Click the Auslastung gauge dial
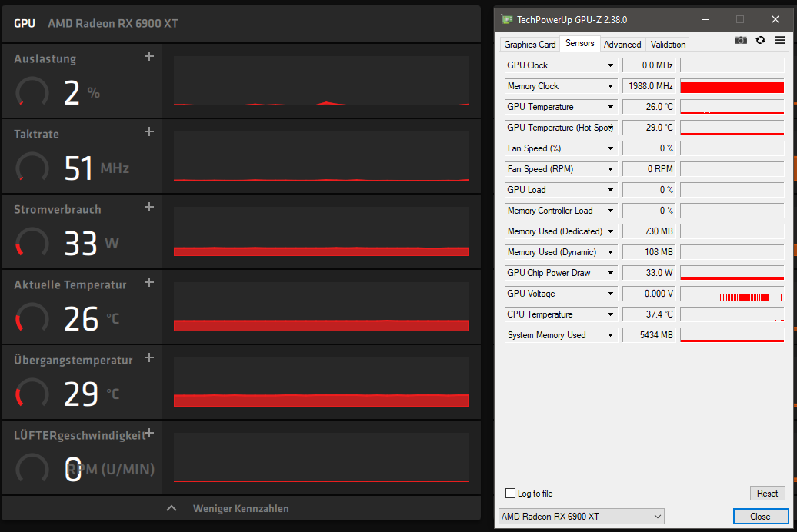Screen dimensions: 797x532 (32, 92)
